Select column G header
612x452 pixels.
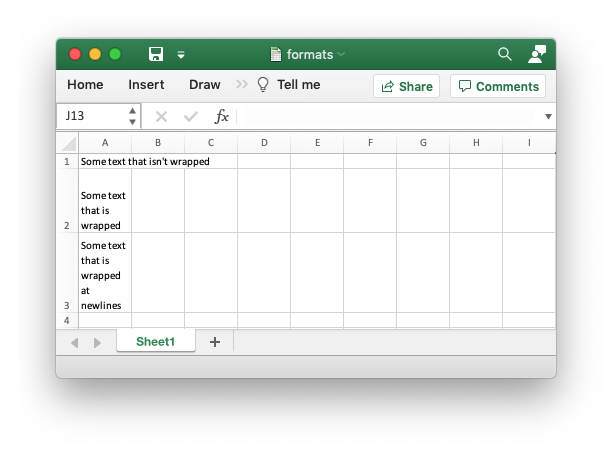pos(423,143)
